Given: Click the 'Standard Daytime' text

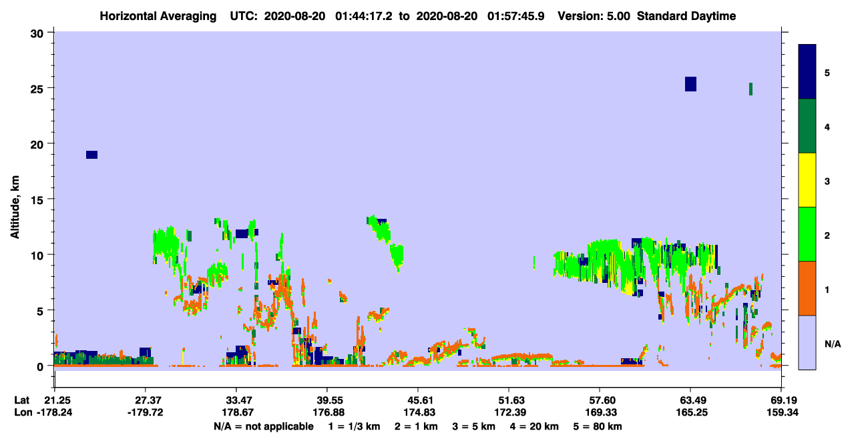Looking at the screenshot, I should [686, 16].
